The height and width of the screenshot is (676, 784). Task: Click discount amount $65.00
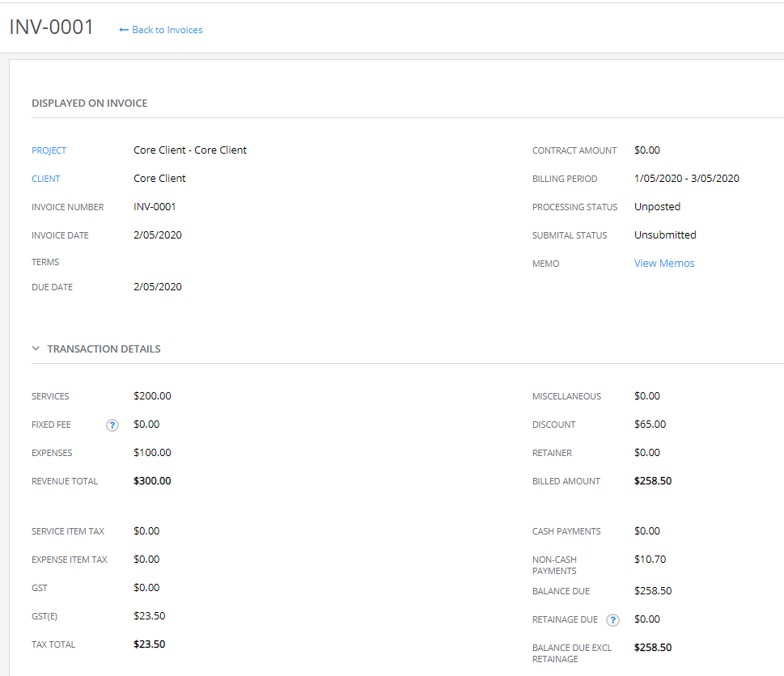click(x=650, y=425)
